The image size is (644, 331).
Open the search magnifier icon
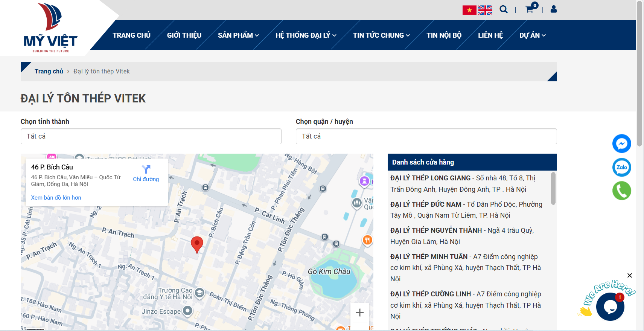pyautogui.click(x=504, y=9)
